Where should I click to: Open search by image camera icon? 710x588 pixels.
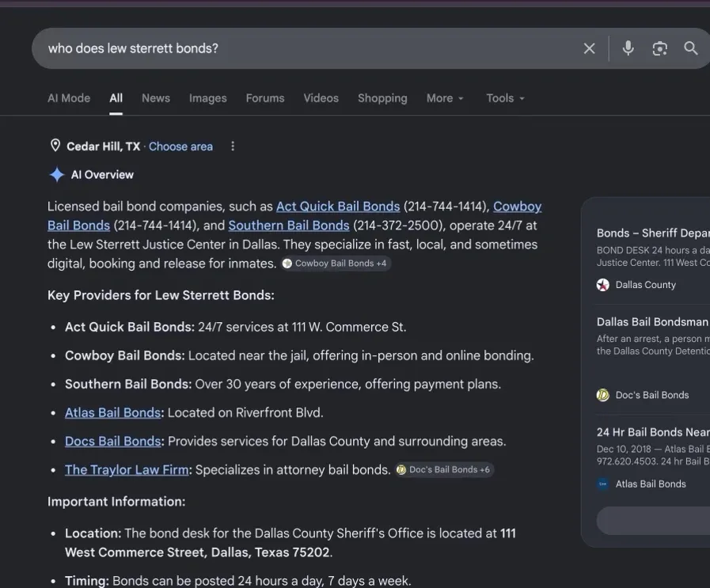(660, 48)
